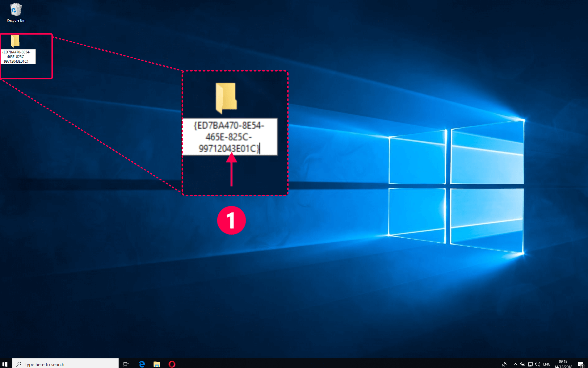The image size is (588, 368).
Task: Open the Action Center notifications icon
Action: pyautogui.click(x=580, y=364)
